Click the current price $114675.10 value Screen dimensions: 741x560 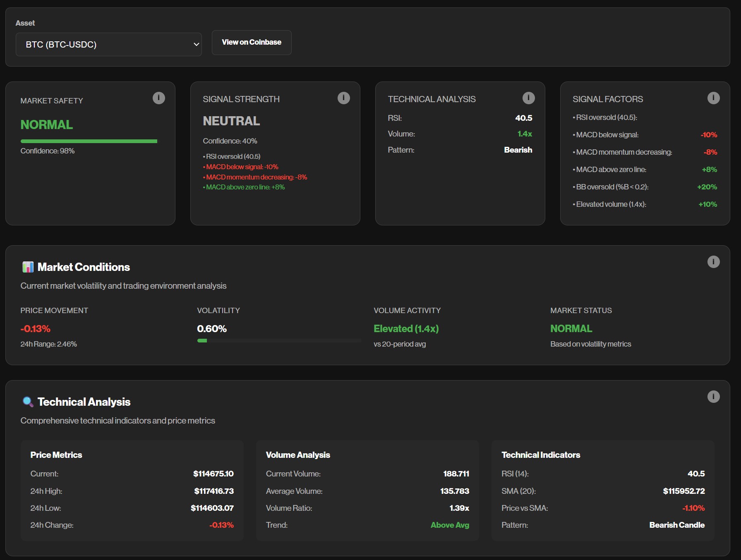[213, 474]
